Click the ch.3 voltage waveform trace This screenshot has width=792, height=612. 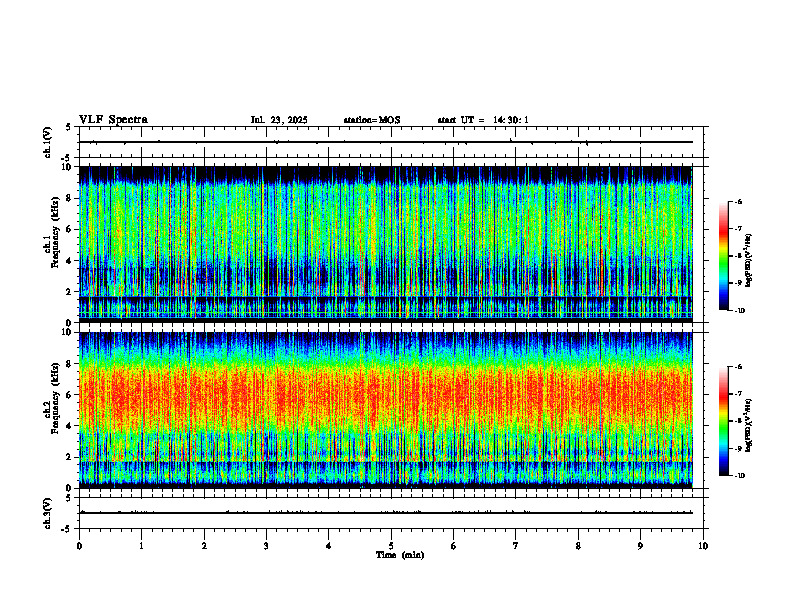386,513
